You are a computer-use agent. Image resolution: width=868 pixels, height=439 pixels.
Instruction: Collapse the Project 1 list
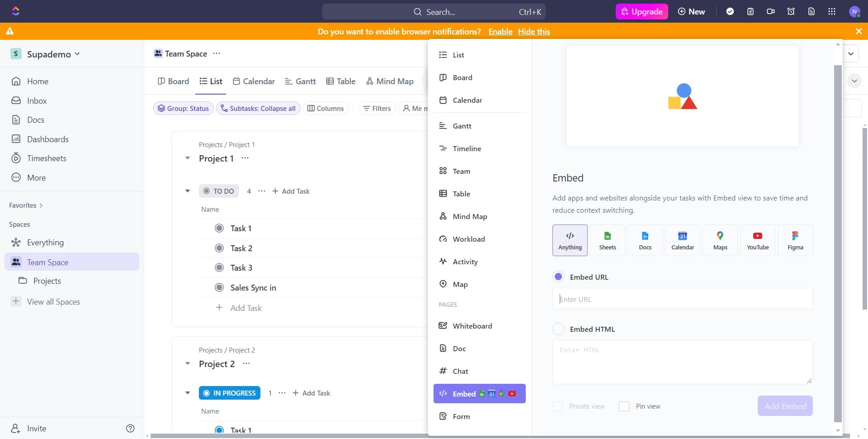188,158
